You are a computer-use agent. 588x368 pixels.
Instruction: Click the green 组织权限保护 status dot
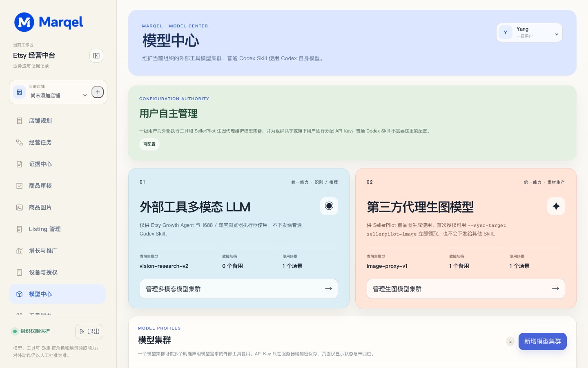click(15, 331)
